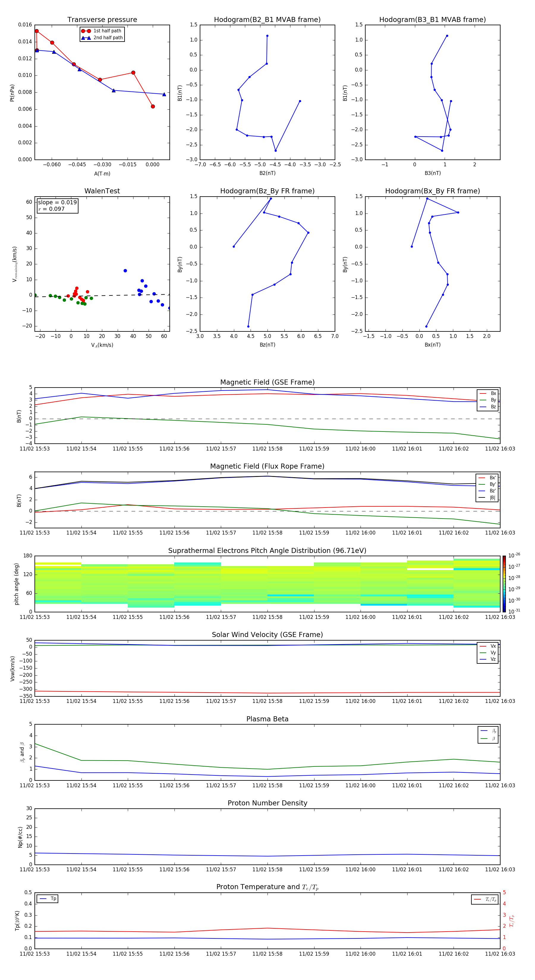Click the Bz legend entry in GSE plot
535x980 pixels.
pos(488,407)
